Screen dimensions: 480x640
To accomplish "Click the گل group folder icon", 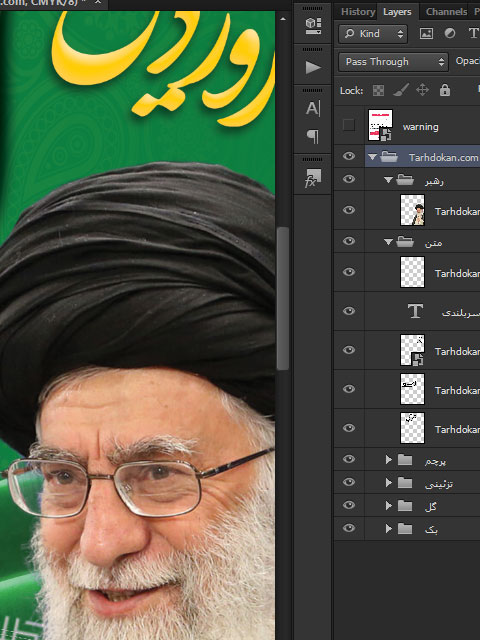I will click(404, 506).
